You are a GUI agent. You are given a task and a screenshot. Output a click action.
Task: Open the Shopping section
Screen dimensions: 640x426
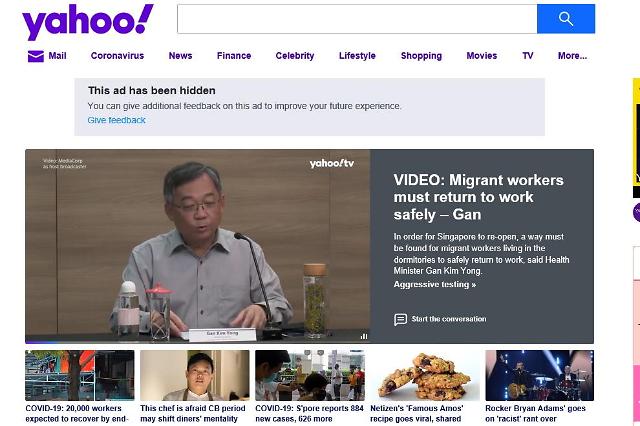(x=421, y=55)
